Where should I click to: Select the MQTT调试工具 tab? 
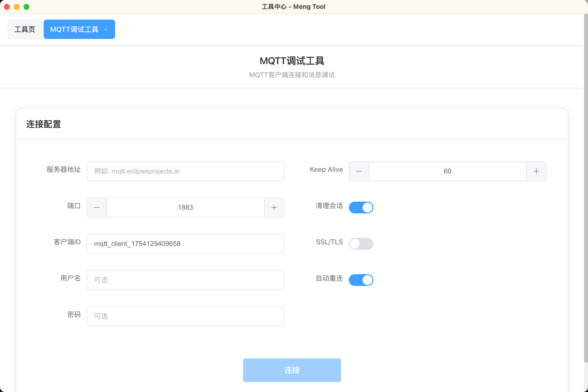(x=74, y=29)
